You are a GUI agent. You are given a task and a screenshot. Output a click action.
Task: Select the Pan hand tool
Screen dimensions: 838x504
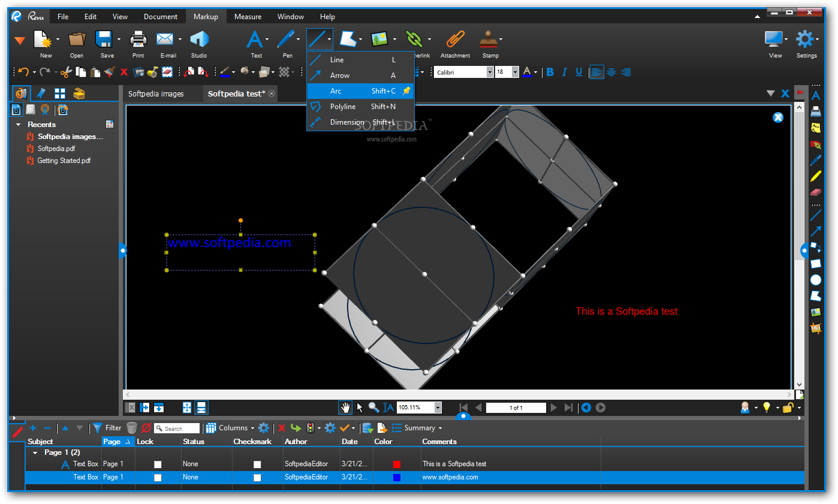[x=346, y=408]
